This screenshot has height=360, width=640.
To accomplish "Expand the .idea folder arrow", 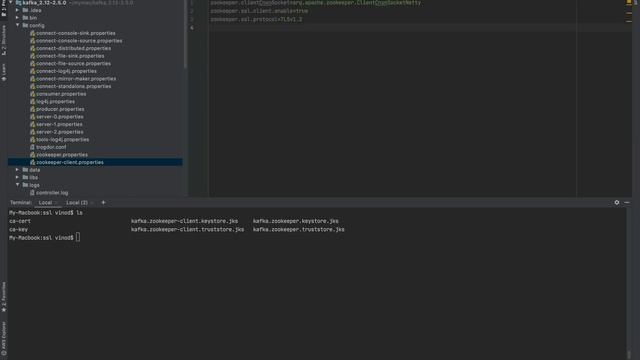I will tap(17, 10).
